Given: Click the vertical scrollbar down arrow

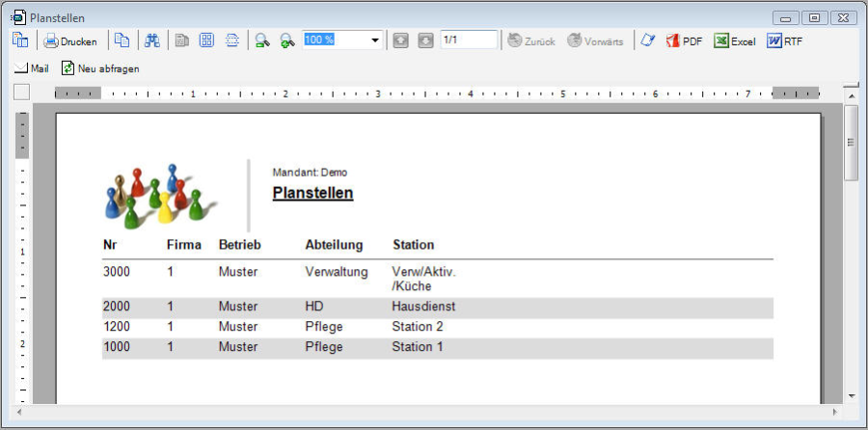Looking at the screenshot, I should (x=851, y=395).
